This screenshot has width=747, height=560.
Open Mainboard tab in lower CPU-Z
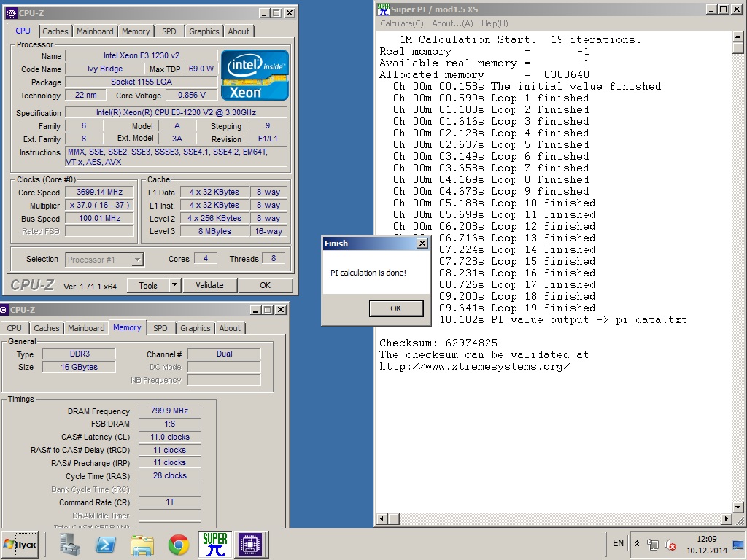pos(86,328)
